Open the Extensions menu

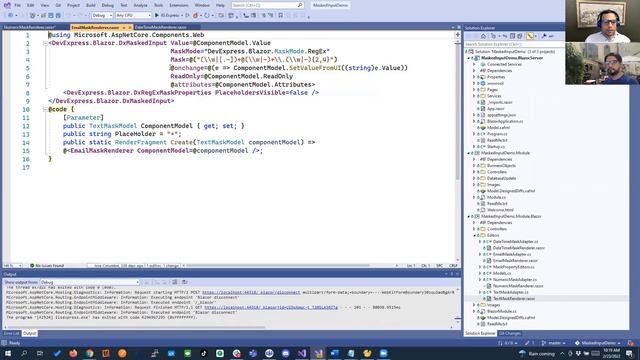click(179, 5)
